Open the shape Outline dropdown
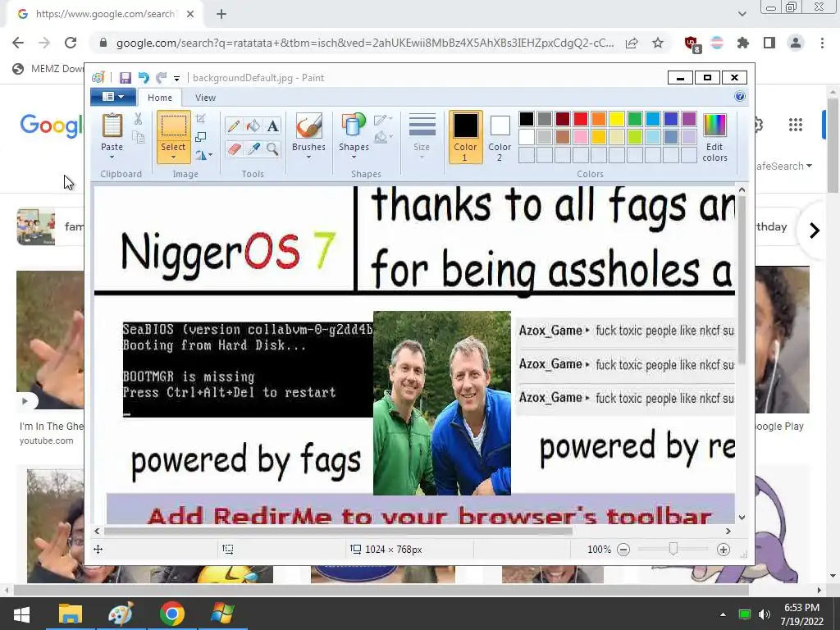Viewport: 840px width, 630px height. [x=384, y=120]
